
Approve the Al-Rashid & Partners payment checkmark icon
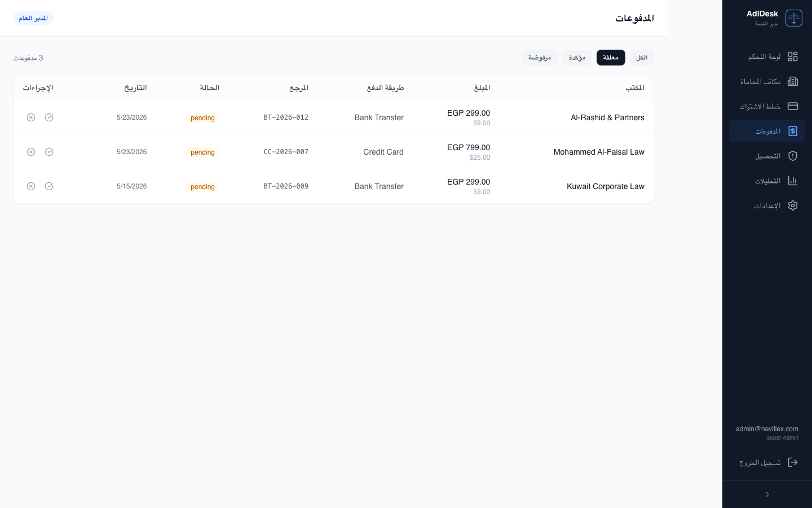49,117
